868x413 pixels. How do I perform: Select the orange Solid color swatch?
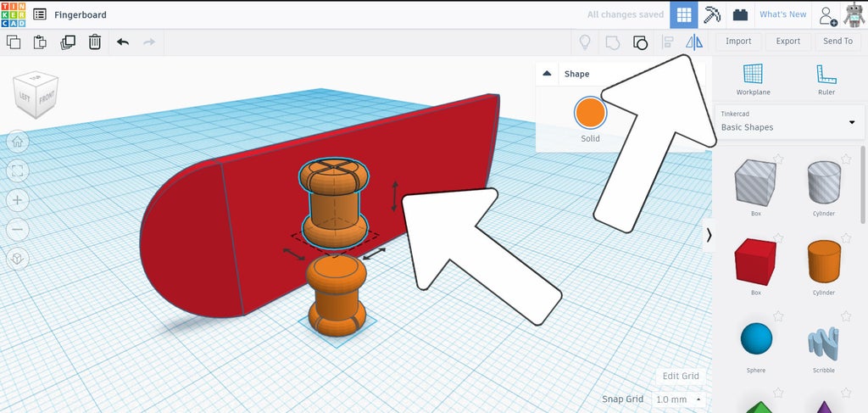590,113
